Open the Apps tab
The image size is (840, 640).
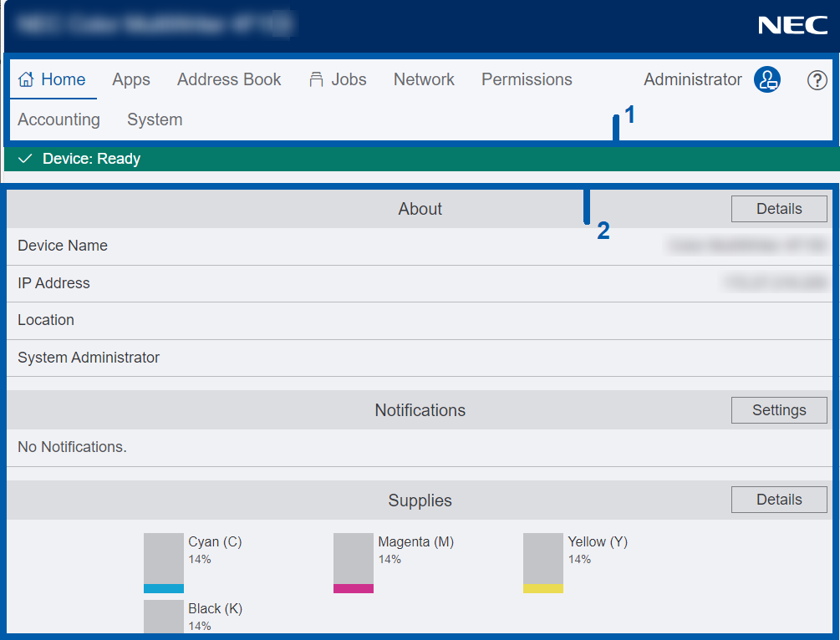[131, 79]
